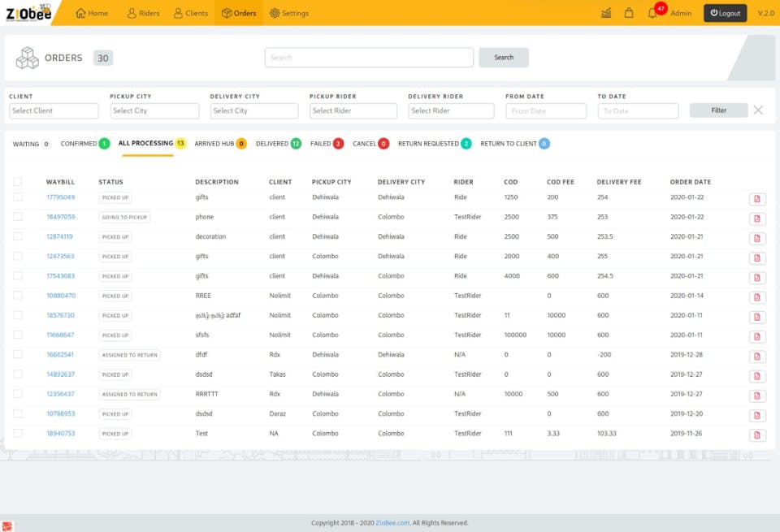Screen dimensions: 780x532
Task: Visit the ZioBee.com footer link
Action: (x=392, y=523)
